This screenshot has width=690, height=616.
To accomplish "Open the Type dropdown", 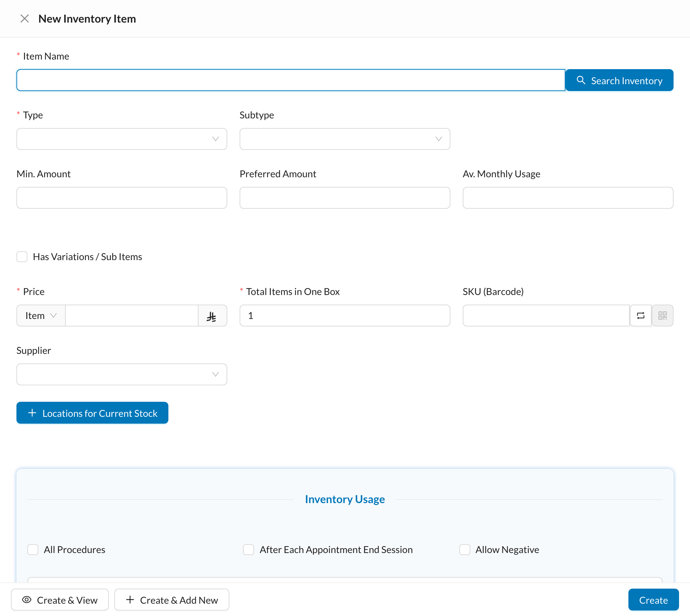I will 122,139.
